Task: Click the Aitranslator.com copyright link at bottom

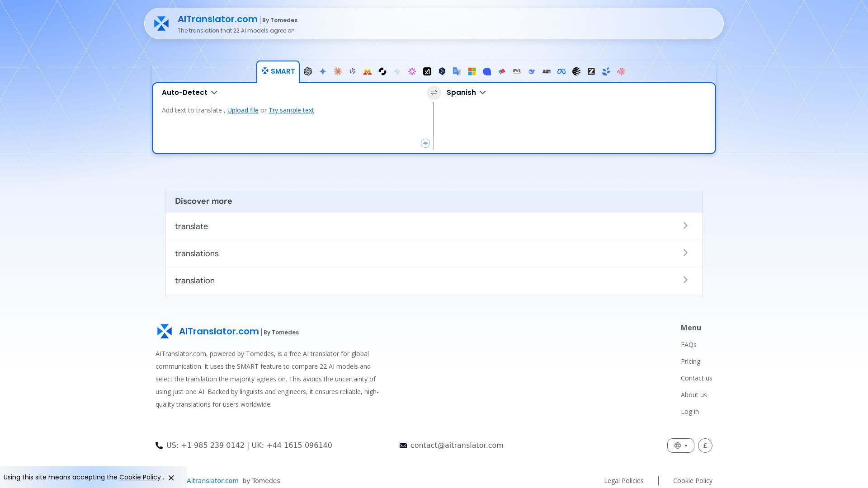Action: tap(212, 481)
